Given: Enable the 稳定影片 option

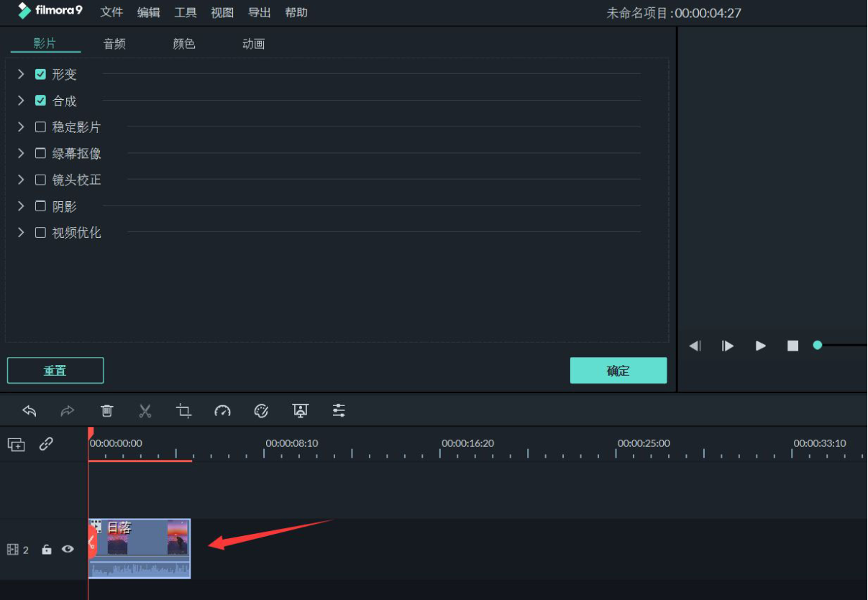Looking at the screenshot, I should click(40, 126).
